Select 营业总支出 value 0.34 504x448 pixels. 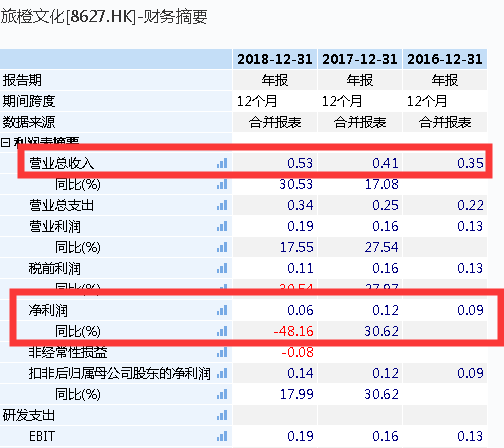pos(300,205)
